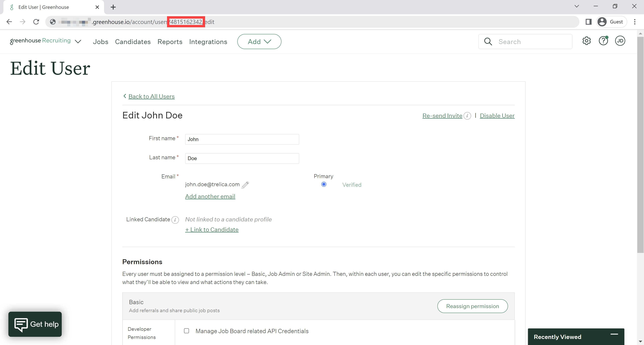The width and height of the screenshot is (644, 345).
Task: Click Re-send Invite link
Action: coord(442,116)
